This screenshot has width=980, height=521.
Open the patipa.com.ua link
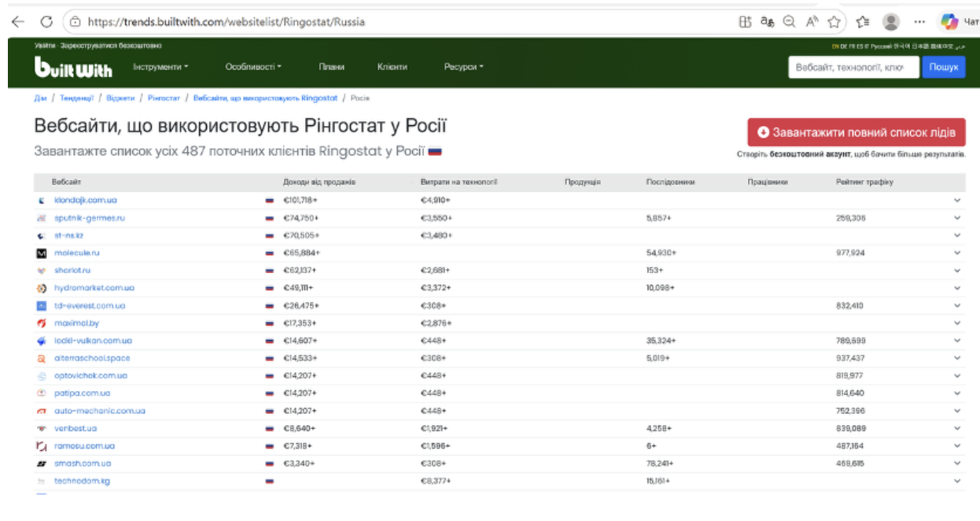(x=82, y=394)
